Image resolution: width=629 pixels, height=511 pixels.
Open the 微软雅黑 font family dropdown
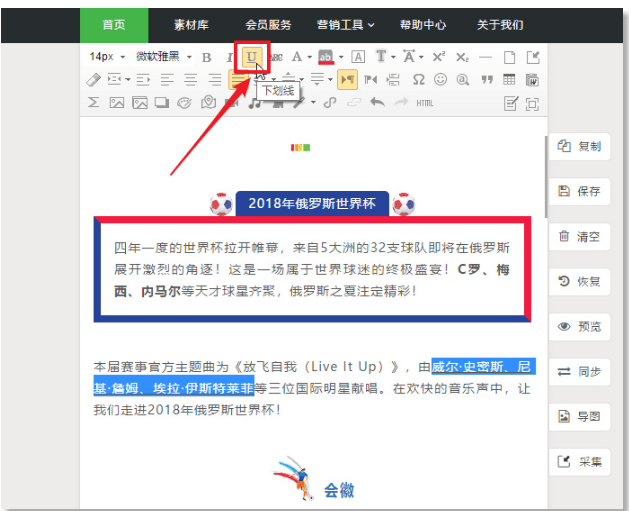point(163,57)
